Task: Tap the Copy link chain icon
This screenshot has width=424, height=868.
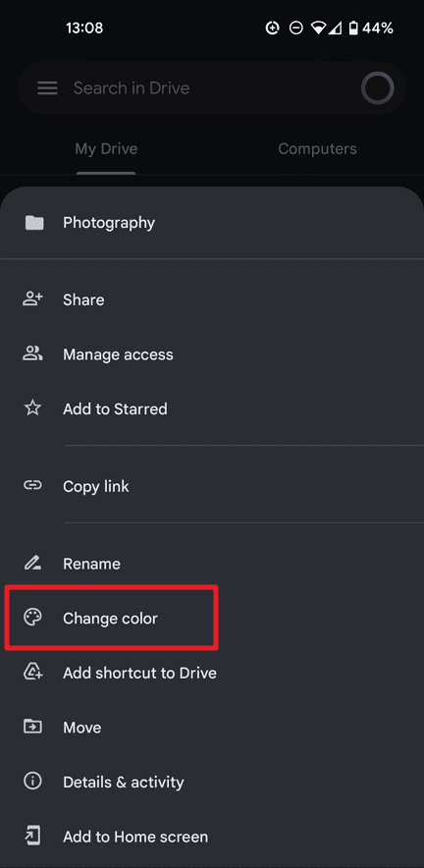Action: coord(32,485)
